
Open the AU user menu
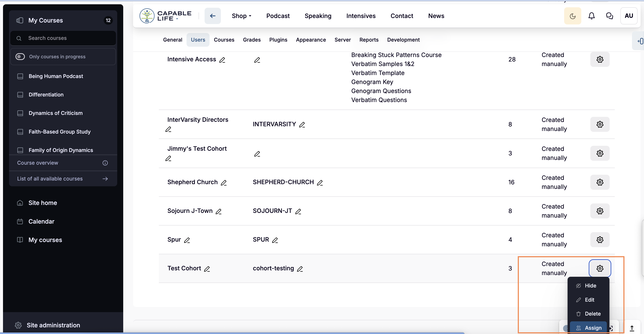coord(629,16)
